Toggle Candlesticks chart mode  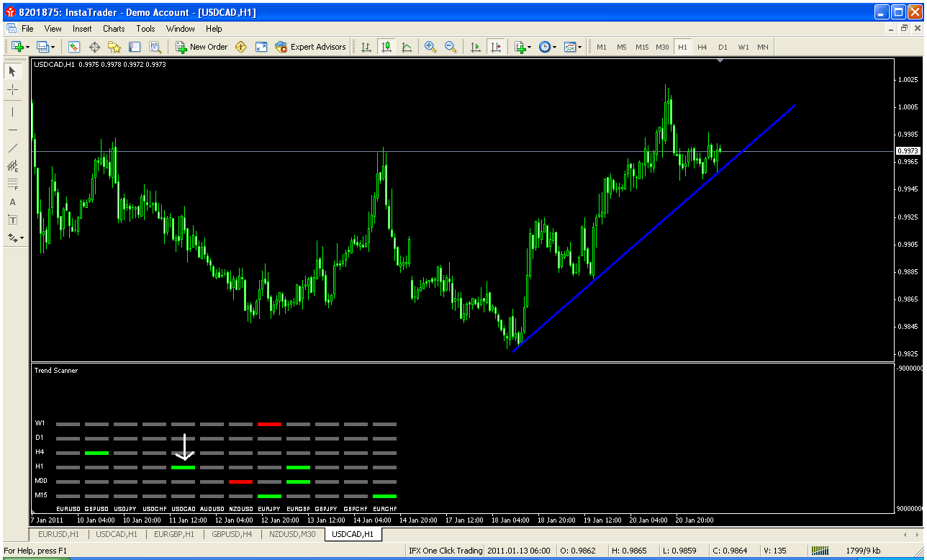pyautogui.click(x=386, y=47)
